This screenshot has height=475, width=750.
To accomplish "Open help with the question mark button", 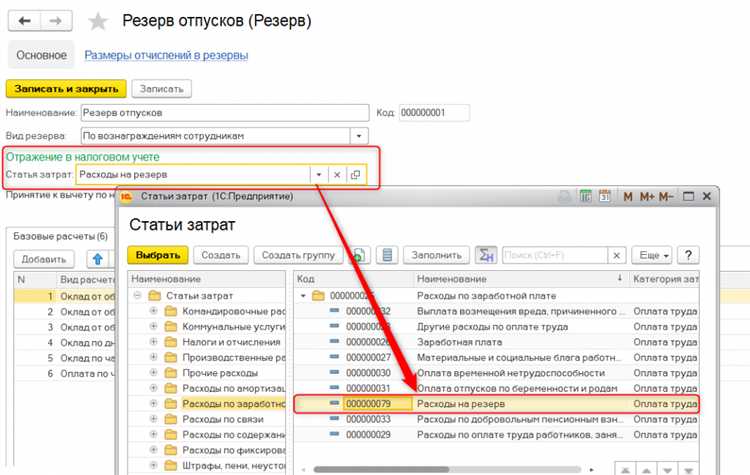I will (688, 255).
